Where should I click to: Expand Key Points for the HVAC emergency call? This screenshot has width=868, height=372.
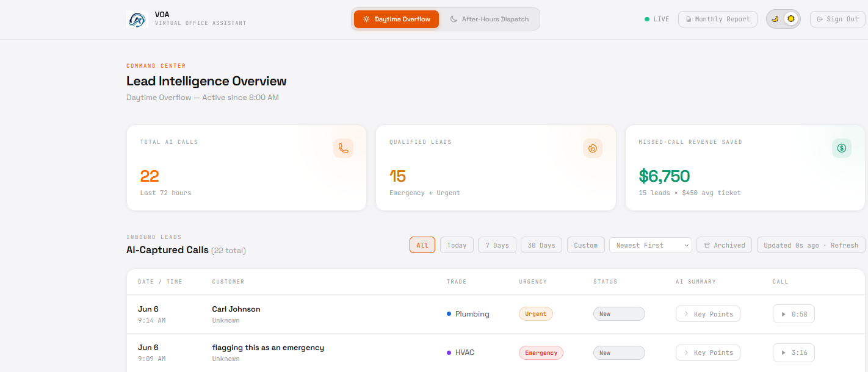(708, 352)
